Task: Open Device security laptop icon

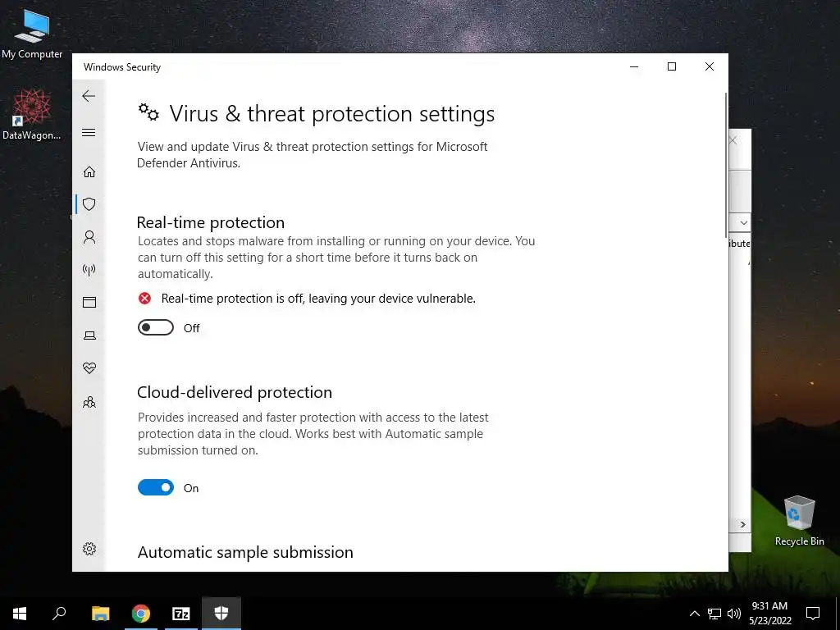Action: click(89, 336)
